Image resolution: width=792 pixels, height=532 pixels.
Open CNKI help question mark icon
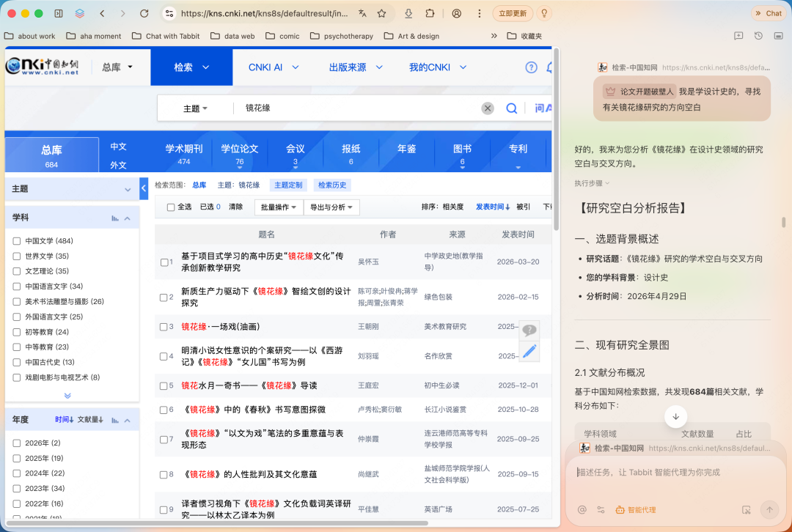[x=531, y=67]
